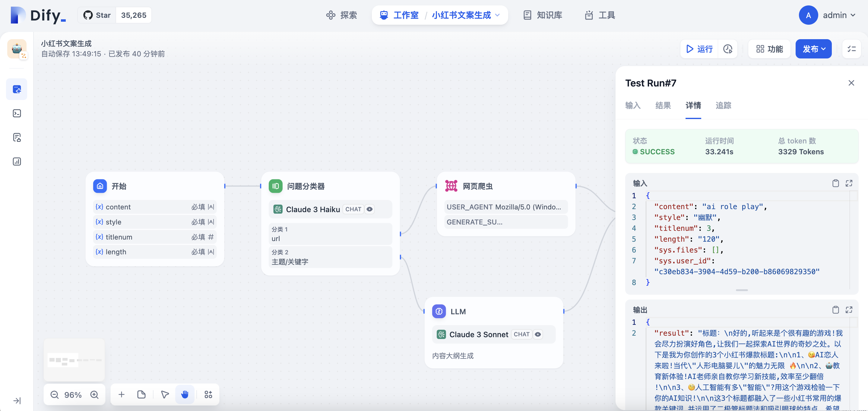
Task: Click the zoom in magnifier icon
Action: [95, 394]
